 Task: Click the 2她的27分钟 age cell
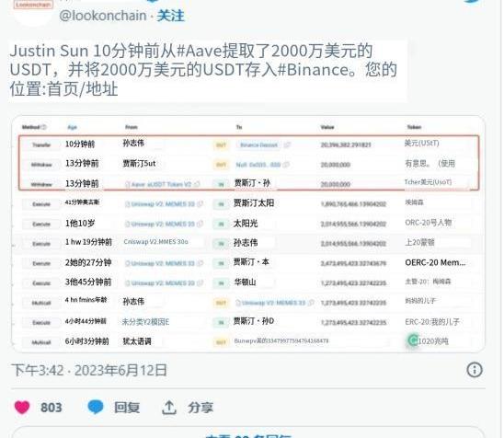coord(88,262)
